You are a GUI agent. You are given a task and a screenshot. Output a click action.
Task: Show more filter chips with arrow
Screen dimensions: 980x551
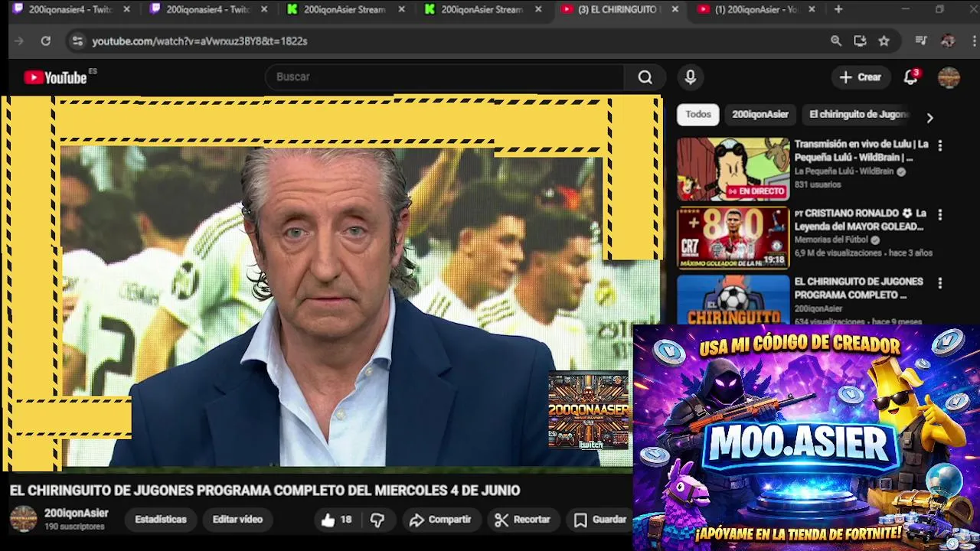(929, 118)
